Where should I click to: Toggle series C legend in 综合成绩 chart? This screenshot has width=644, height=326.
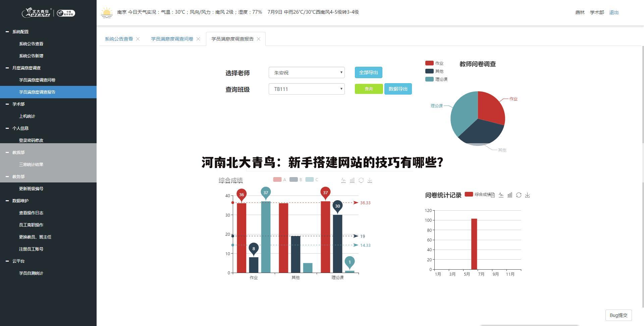point(312,179)
